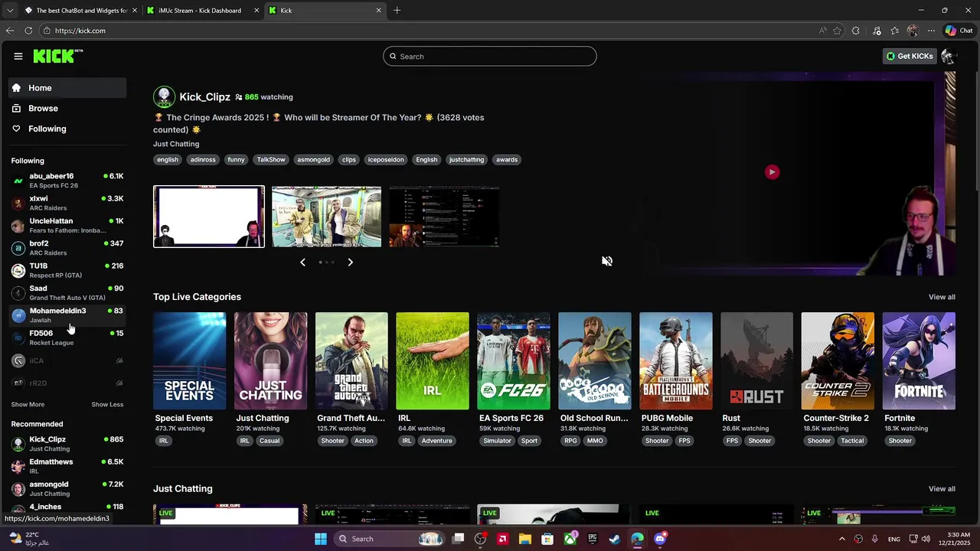
Task: Click Casual tag under Just Chatting
Action: (269, 441)
